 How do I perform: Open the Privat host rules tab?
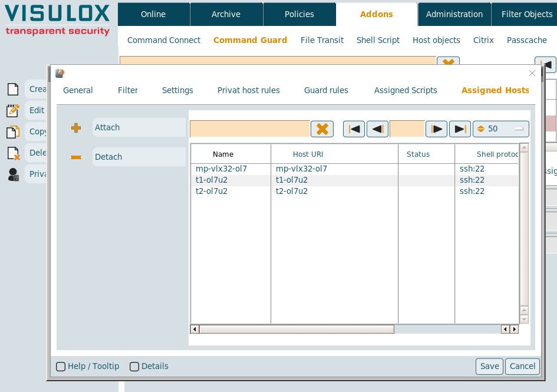point(248,90)
